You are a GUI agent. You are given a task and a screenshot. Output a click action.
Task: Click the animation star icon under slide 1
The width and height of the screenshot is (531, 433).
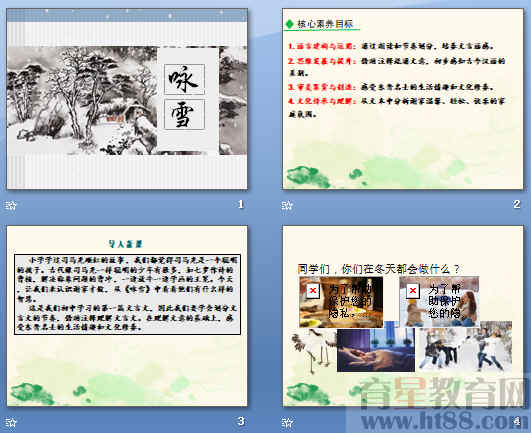[10, 205]
